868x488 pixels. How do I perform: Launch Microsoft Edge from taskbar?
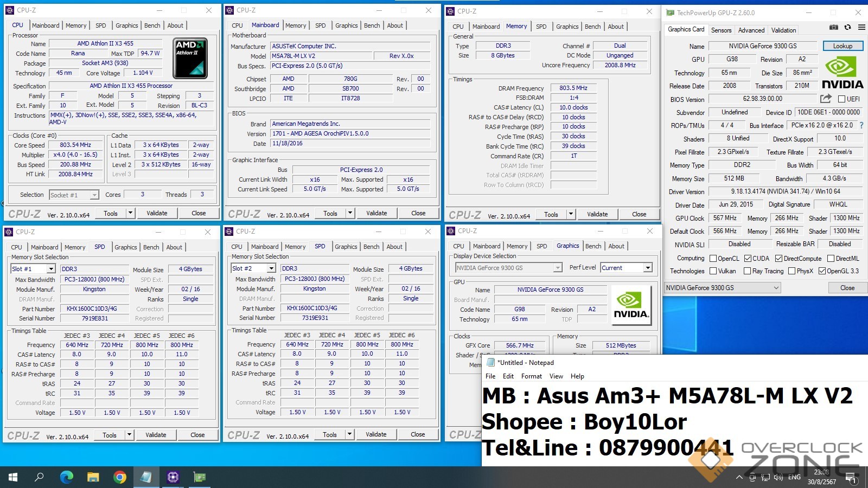pos(66,477)
